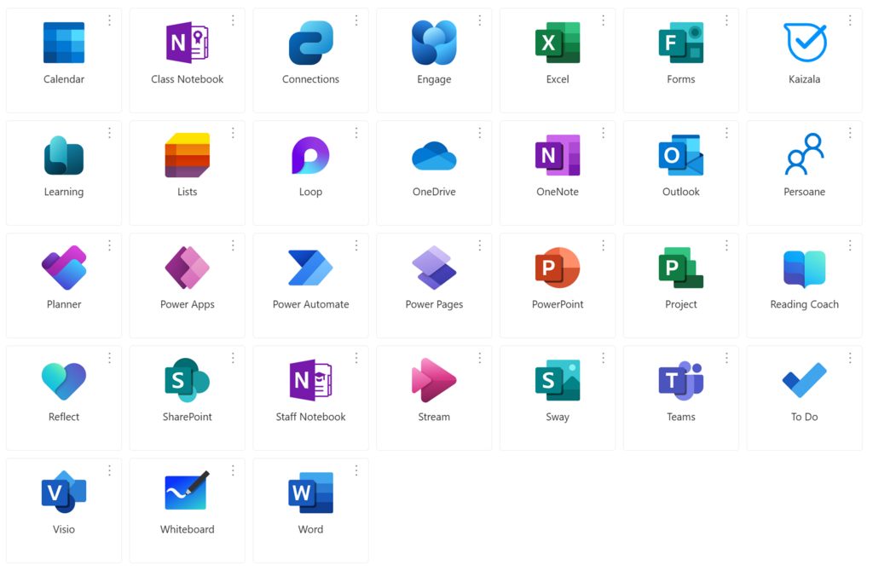Expand options menu for To Do
This screenshot has height=588, width=873.
(850, 358)
